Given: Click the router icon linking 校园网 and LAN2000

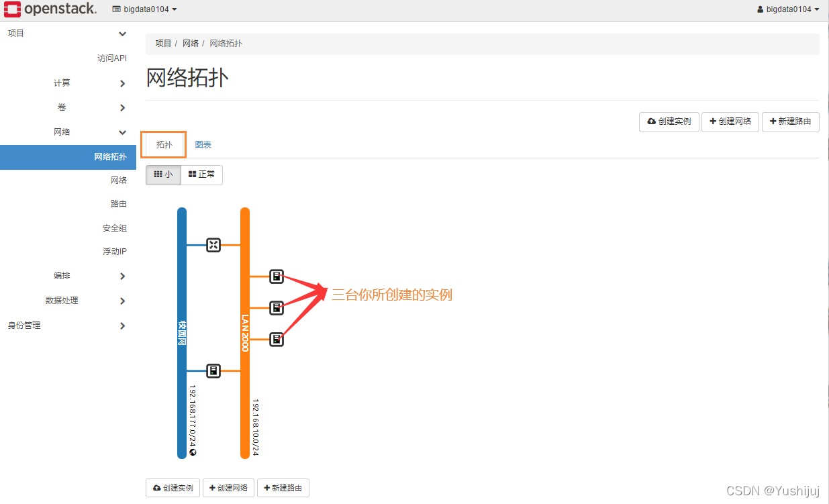Looking at the screenshot, I should pyautogui.click(x=213, y=245).
